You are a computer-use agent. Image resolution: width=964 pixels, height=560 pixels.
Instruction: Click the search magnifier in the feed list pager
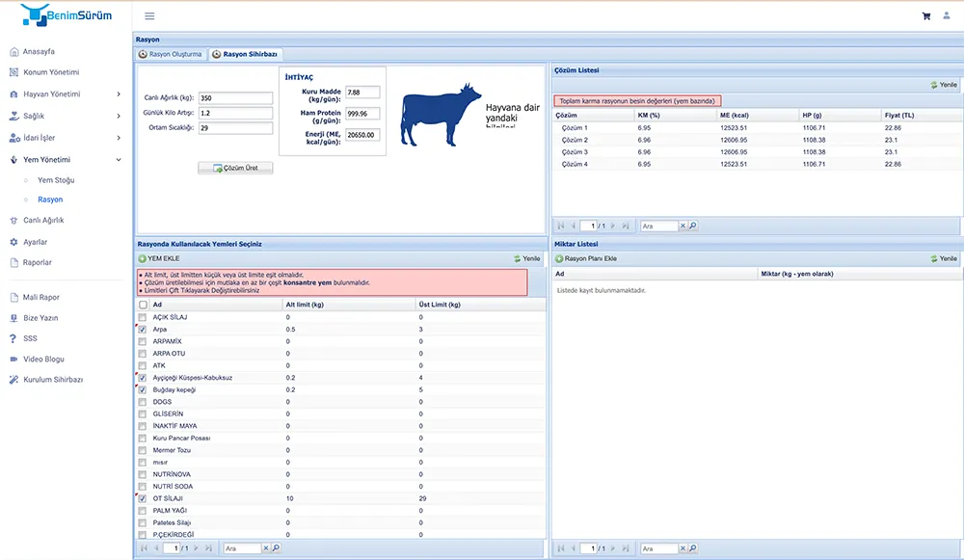click(x=276, y=547)
